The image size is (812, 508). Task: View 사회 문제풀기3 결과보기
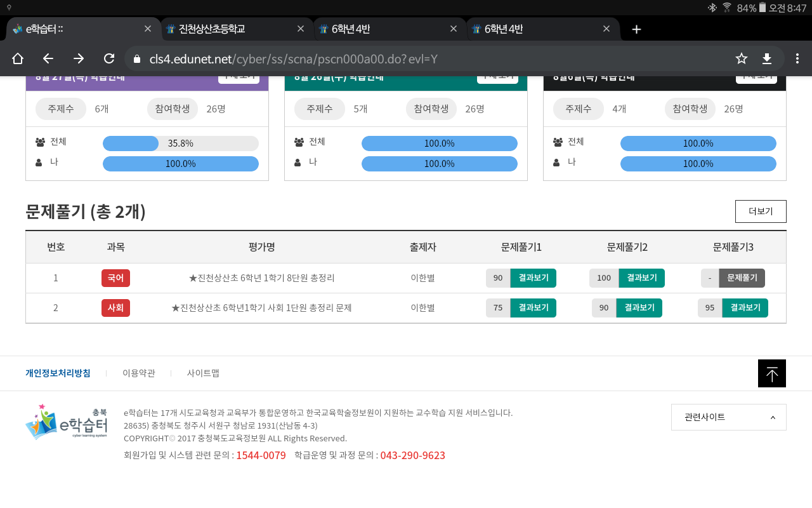(745, 308)
